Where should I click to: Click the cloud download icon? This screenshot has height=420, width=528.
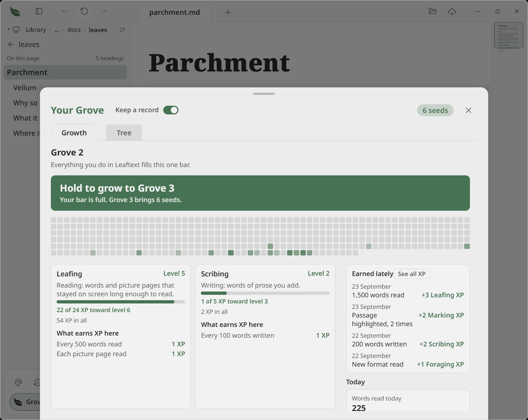[452, 12]
